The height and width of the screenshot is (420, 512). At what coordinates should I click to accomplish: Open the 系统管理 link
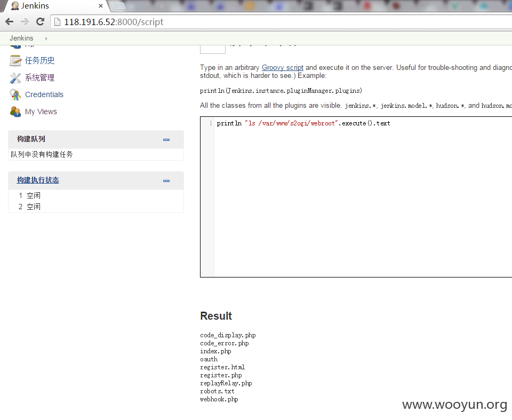coord(40,77)
